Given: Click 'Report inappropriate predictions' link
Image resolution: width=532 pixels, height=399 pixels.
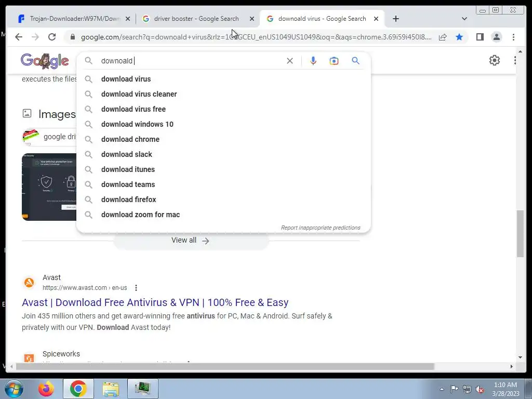Looking at the screenshot, I should (320, 228).
